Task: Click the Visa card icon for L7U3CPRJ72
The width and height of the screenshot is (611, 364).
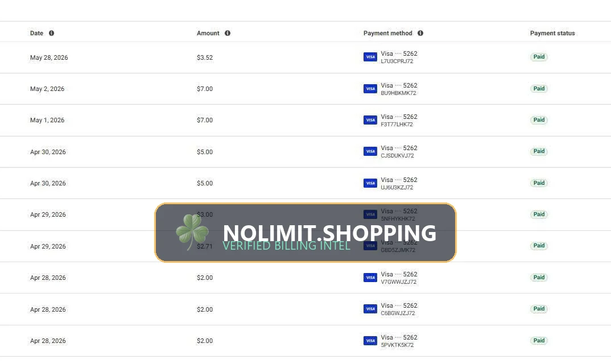Action: [370, 57]
